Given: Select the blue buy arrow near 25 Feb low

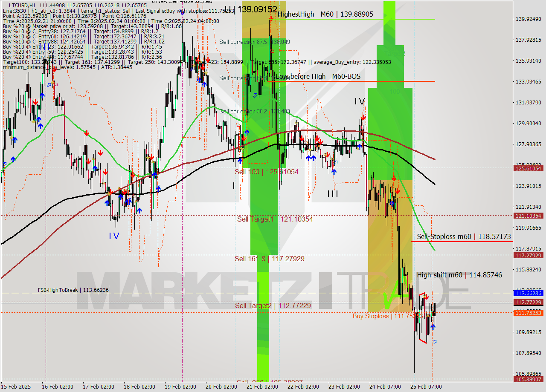Looking at the screenshot, I should coord(433,326).
